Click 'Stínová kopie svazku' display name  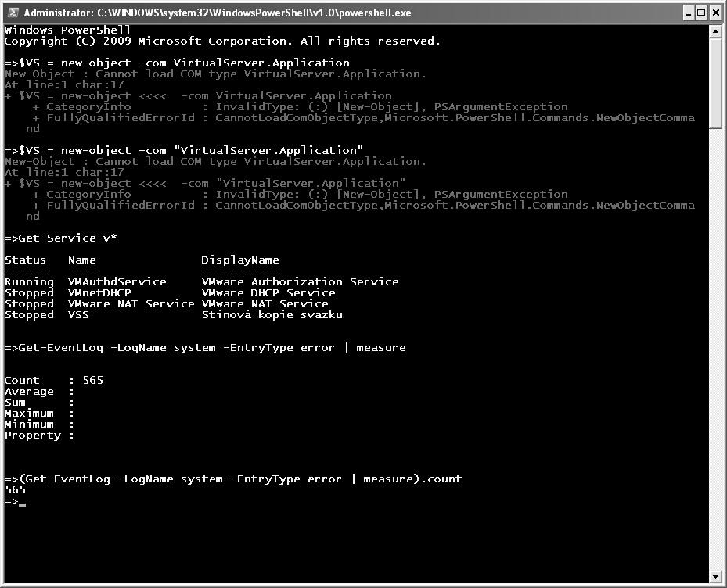(272, 314)
